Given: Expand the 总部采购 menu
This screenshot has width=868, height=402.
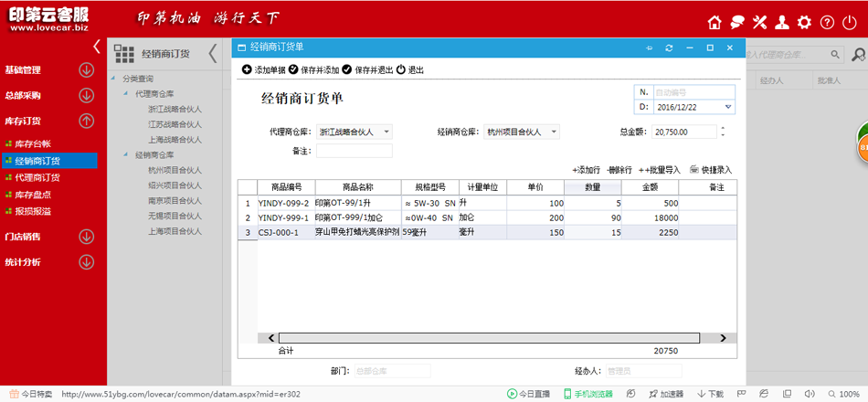Looking at the screenshot, I should click(86, 95).
